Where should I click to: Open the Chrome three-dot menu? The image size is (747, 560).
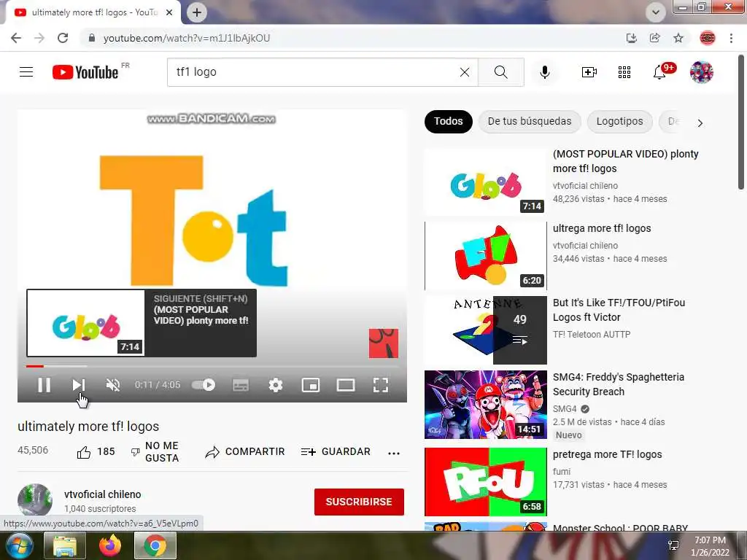[x=731, y=38]
